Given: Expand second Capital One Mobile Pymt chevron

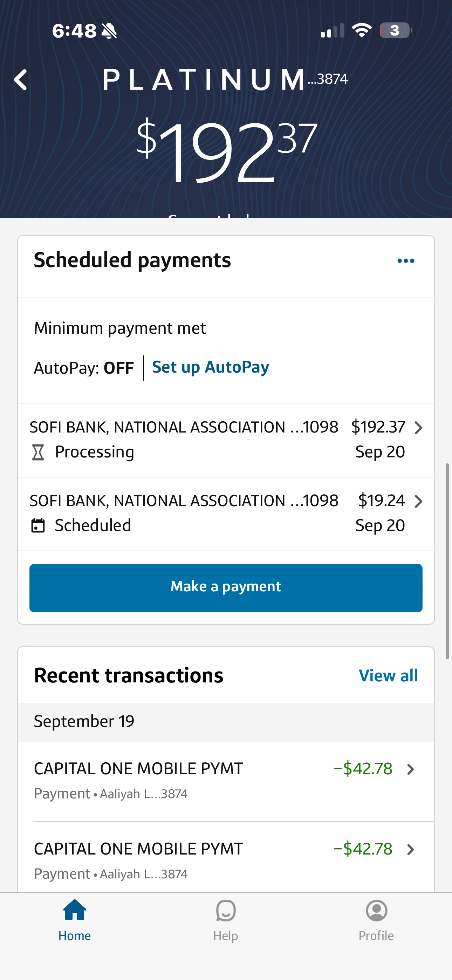Looking at the screenshot, I should pos(411,850).
